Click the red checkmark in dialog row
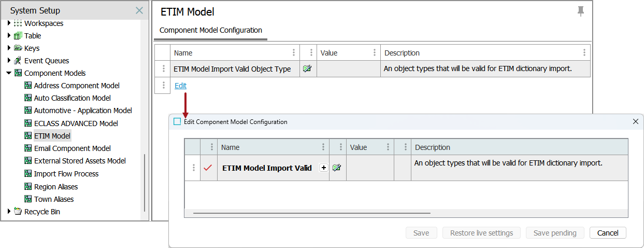 [x=208, y=168]
